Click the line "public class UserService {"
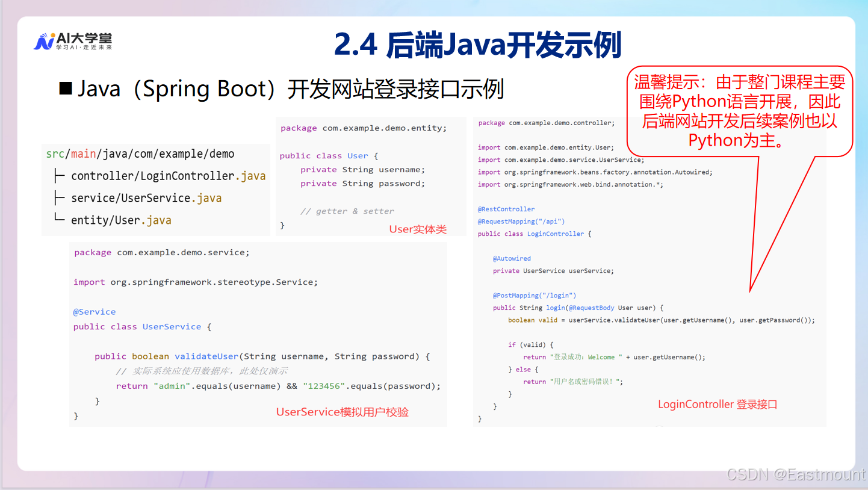The image size is (868, 490). coord(143,327)
